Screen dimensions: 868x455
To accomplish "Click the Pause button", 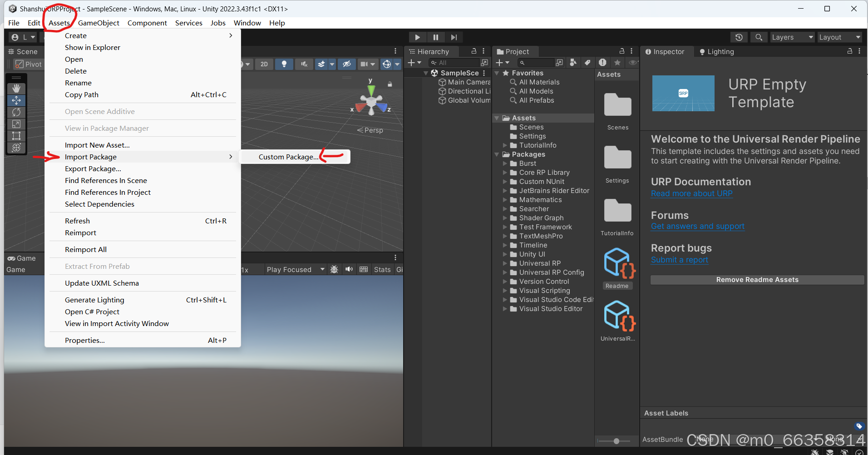I will [436, 37].
